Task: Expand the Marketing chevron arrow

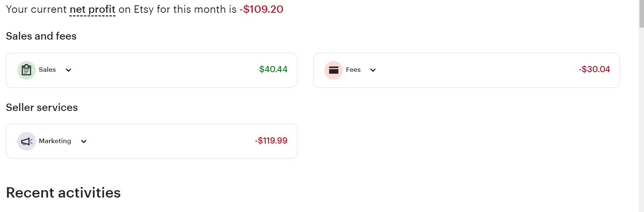Action: point(84,141)
